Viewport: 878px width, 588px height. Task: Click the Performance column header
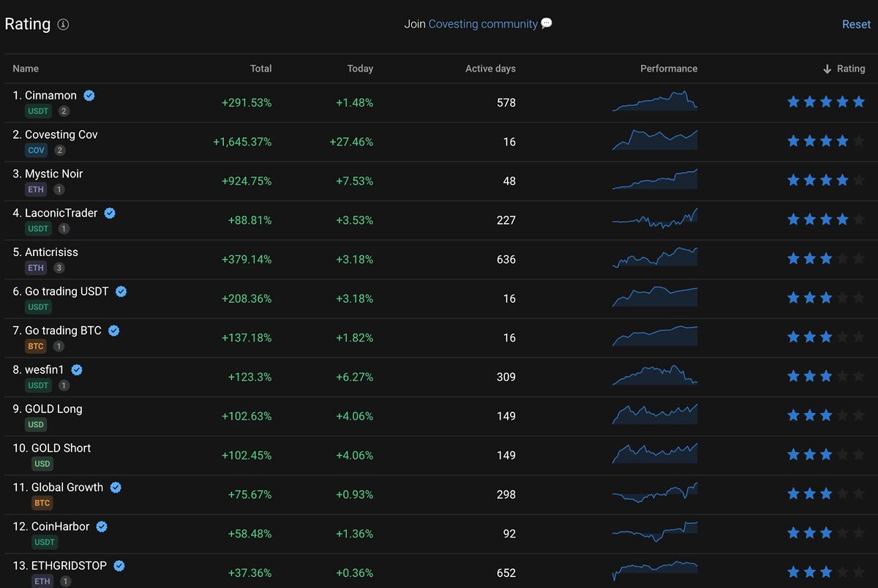pos(669,69)
